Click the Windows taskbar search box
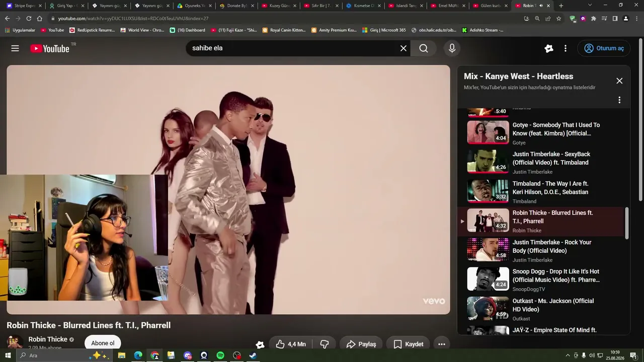644x362 pixels. click(64, 355)
